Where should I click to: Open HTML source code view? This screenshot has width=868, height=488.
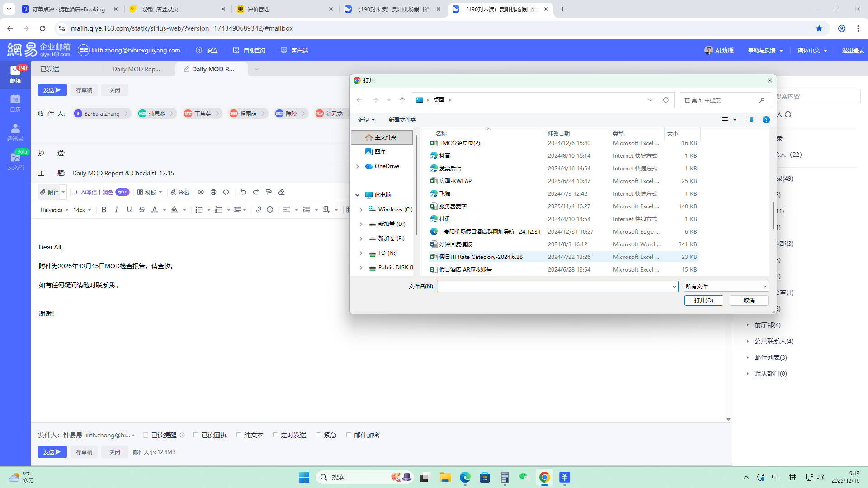[x=226, y=192]
